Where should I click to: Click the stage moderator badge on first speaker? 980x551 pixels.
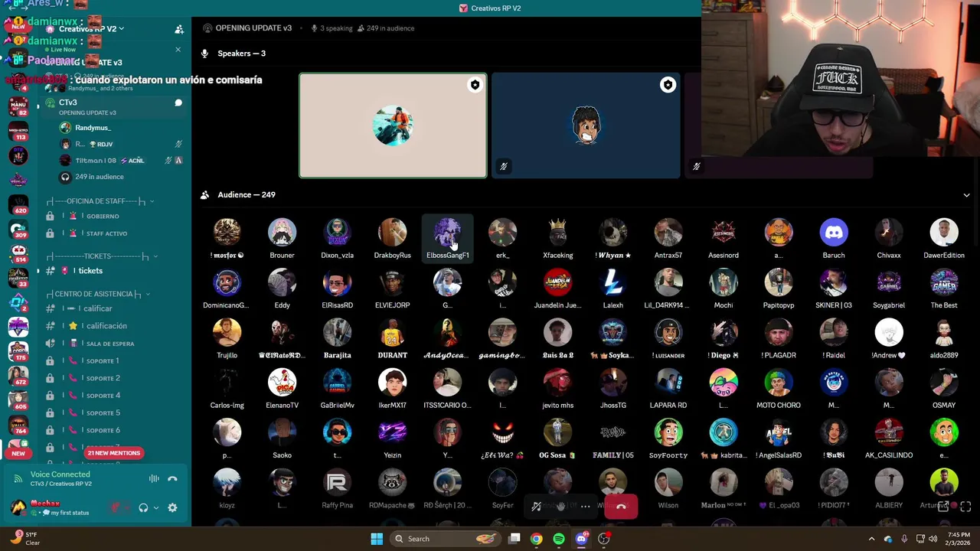pyautogui.click(x=475, y=85)
